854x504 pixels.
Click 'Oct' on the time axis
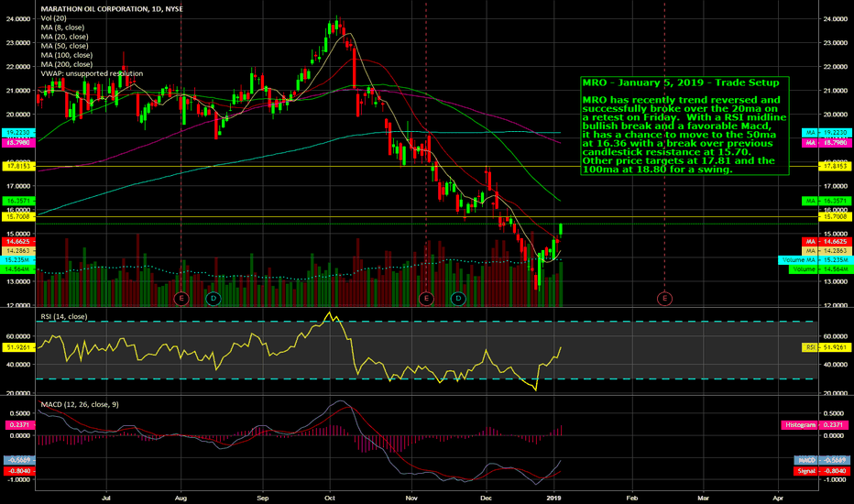330,498
